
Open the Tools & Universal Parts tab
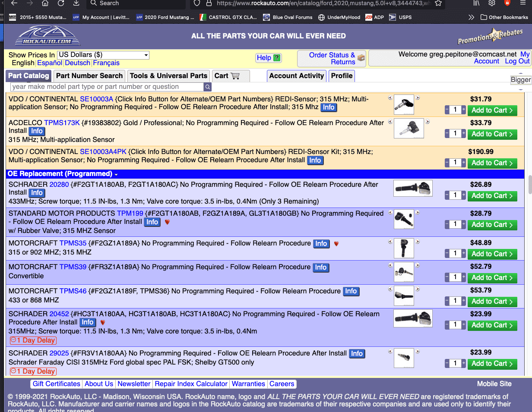(x=168, y=76)
